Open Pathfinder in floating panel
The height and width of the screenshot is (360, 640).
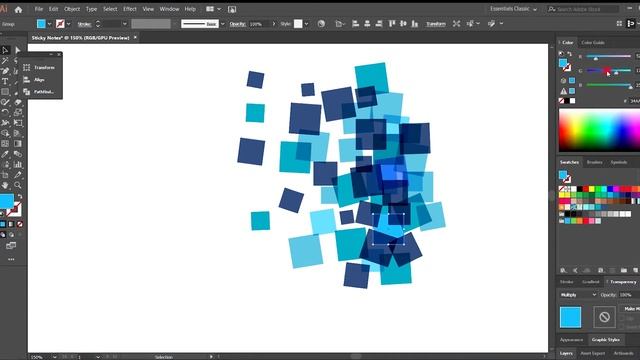coord(39,92)
